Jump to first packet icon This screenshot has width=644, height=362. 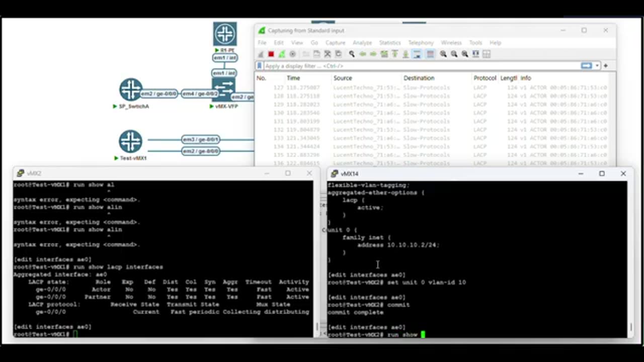(394, 54)
